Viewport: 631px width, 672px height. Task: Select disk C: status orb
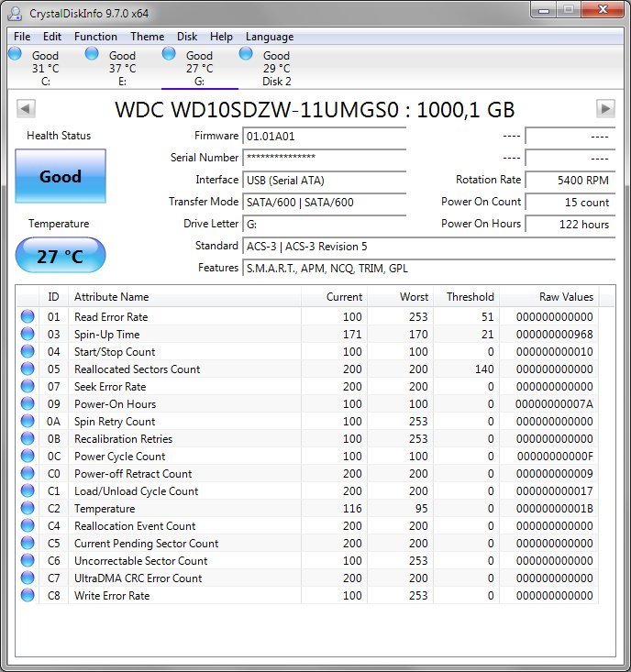pos(15,53)
